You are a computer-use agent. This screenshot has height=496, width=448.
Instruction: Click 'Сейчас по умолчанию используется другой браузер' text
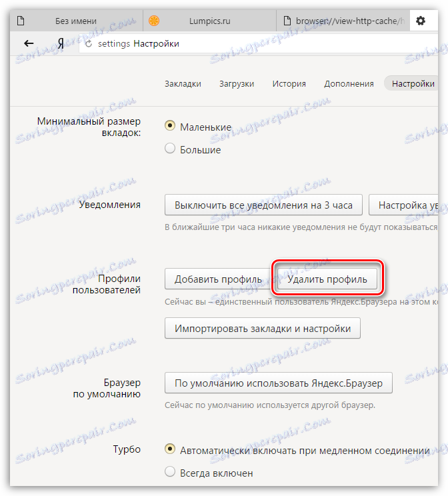[270, 405]
